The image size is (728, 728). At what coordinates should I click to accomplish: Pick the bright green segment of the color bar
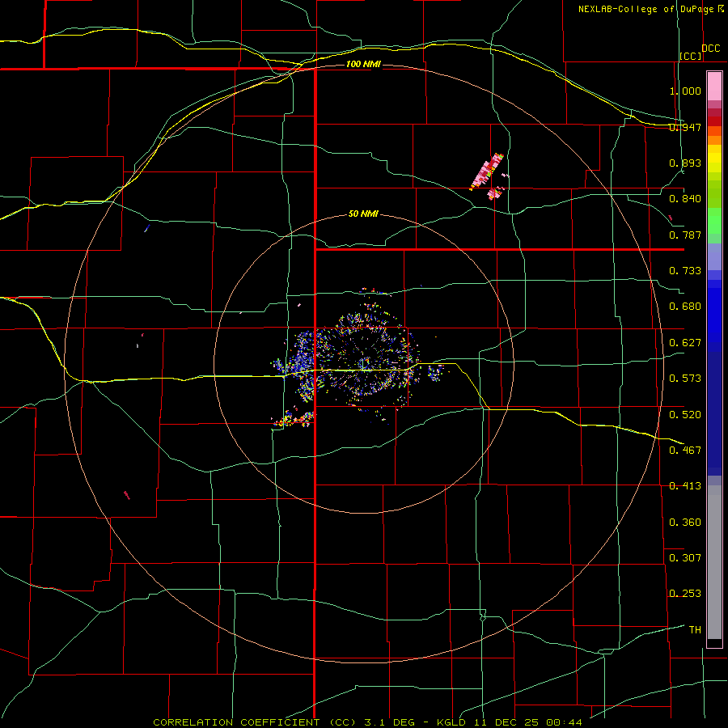(x=714, y=221)
